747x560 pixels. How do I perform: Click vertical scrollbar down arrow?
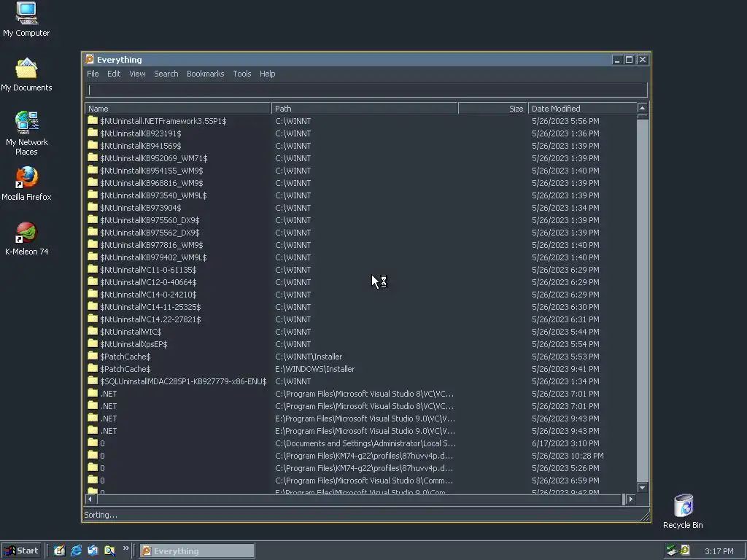(x=642, y=487)
